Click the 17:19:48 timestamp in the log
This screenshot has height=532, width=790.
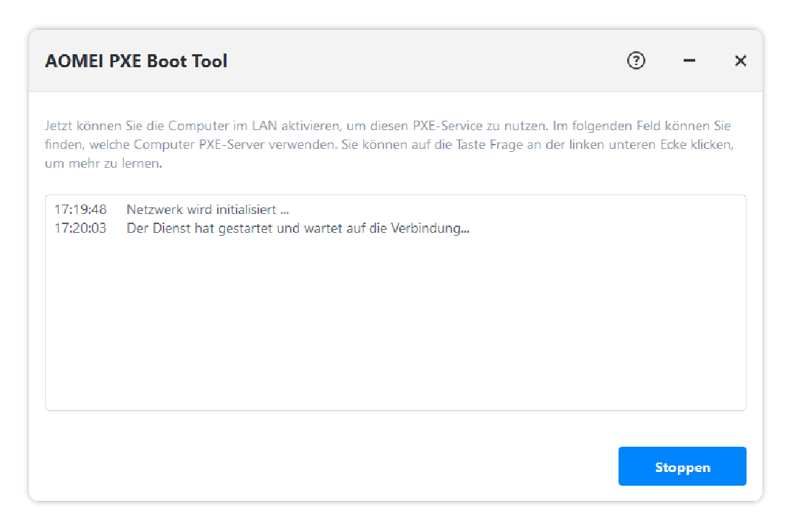click(80, 210)
